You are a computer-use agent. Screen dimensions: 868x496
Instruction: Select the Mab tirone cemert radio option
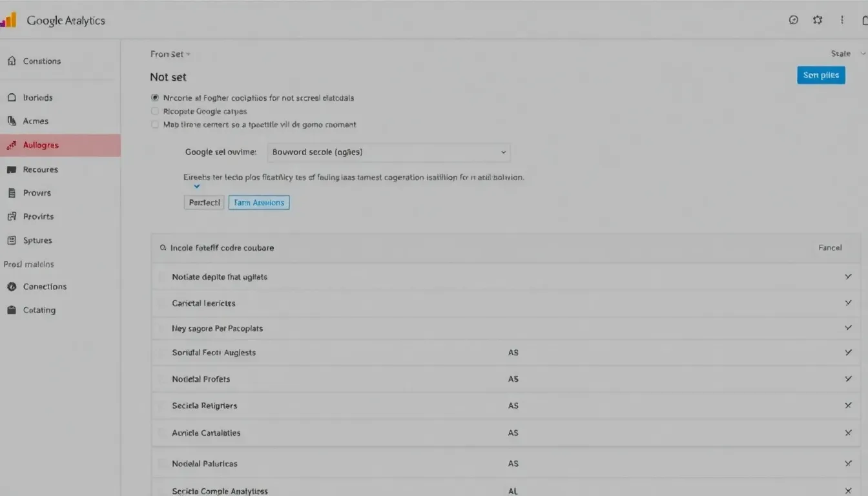(x=154, y=124)
